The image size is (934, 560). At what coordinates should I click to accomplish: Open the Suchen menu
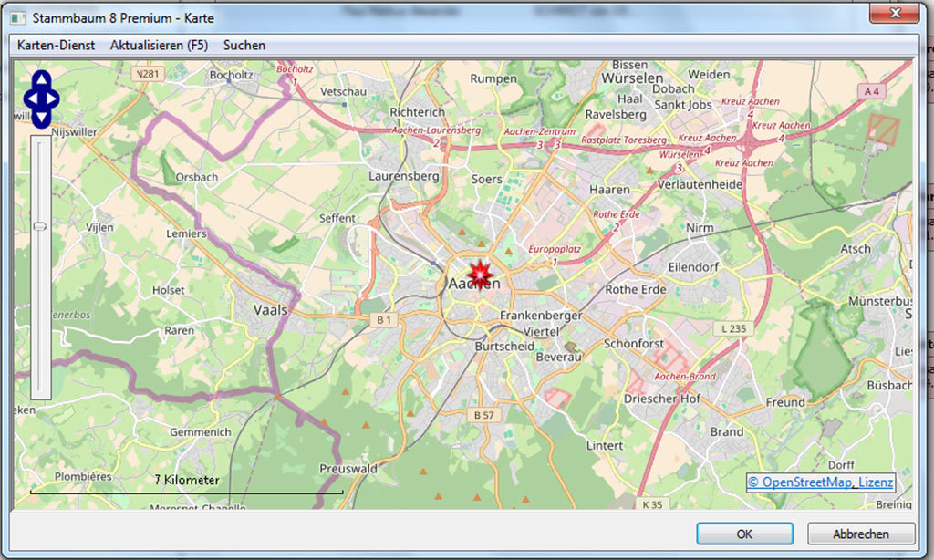pos(244,46)
